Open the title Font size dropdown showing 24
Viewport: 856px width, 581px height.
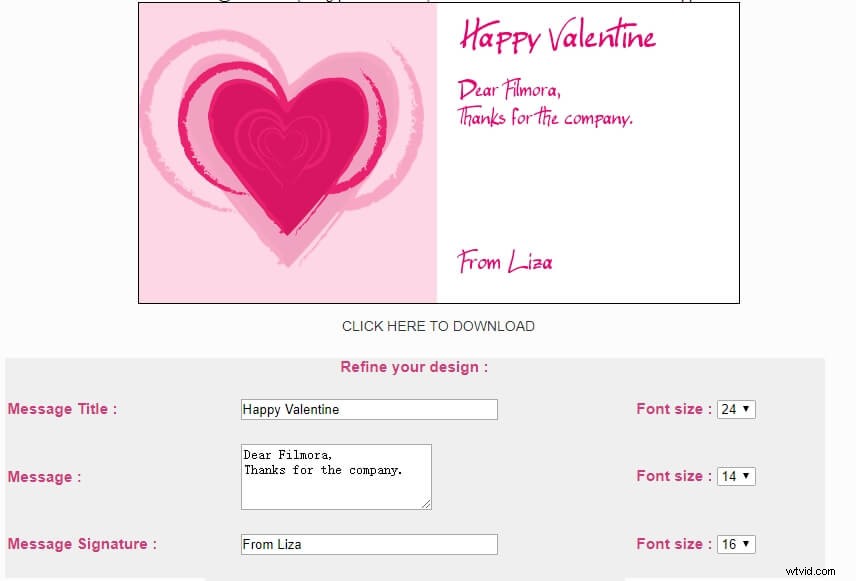point(735,408)
